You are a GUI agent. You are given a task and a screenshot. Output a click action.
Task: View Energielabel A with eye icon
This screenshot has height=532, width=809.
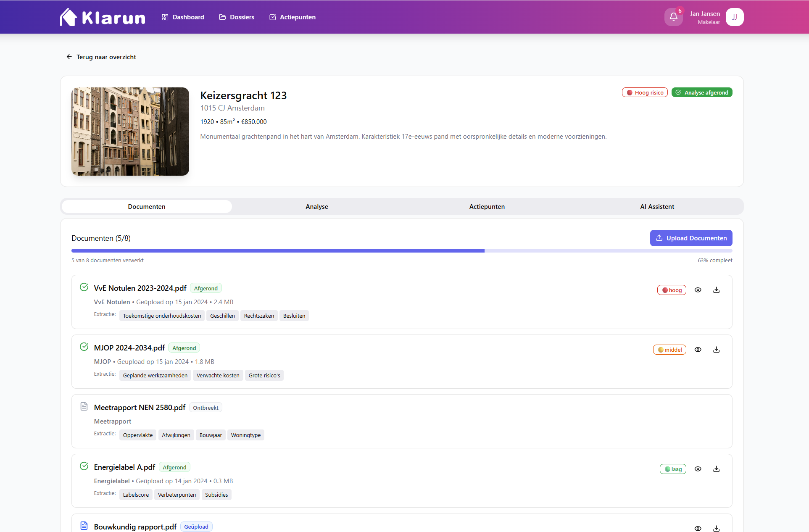click(x=698, y=469)
